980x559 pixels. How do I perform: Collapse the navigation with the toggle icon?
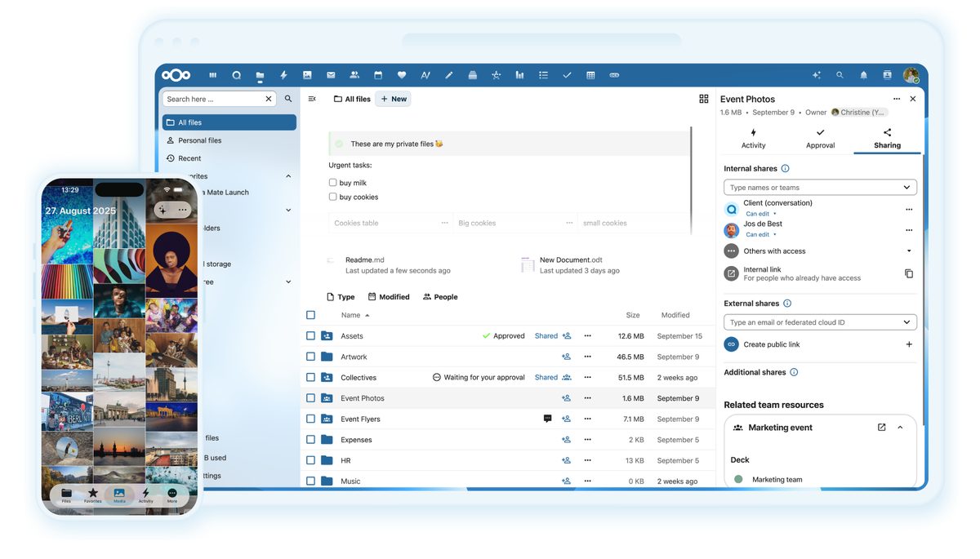[312, 99]
